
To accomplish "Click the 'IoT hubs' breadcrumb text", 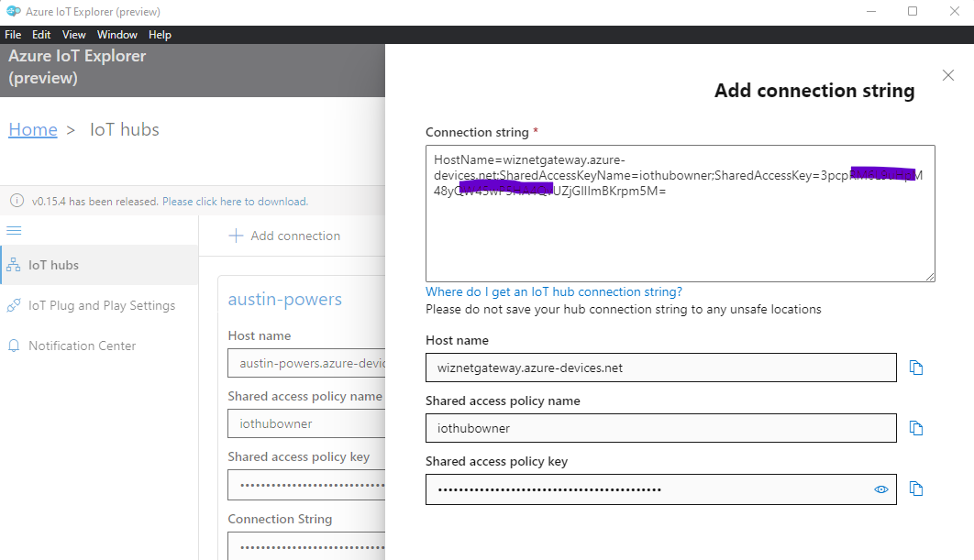I will 124,129.
